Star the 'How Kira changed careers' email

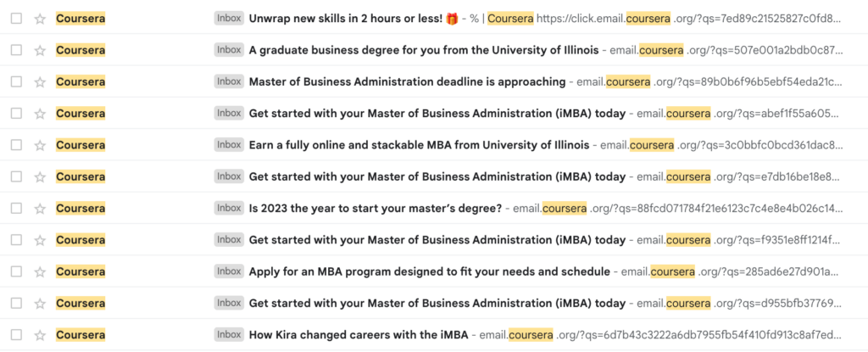[x=40, y=335]
